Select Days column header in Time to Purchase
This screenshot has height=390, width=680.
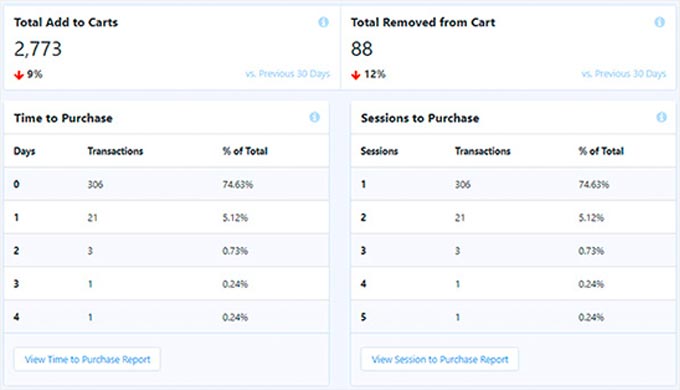pos(24,151)
